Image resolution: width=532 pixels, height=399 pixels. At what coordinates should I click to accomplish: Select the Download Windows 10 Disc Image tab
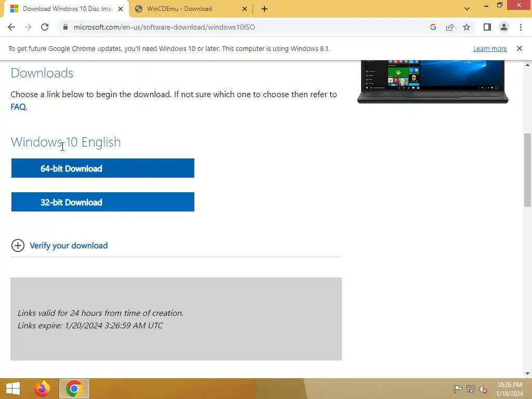[x=66, y=9]
